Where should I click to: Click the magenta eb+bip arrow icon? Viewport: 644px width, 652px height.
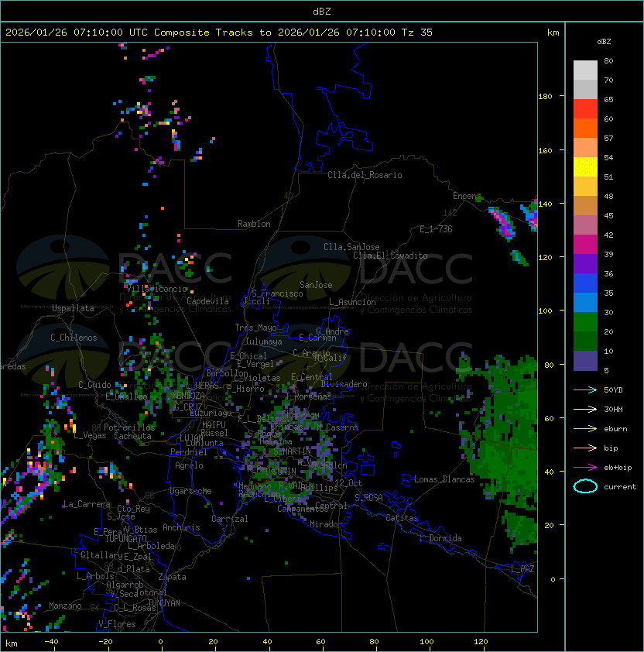585,468
